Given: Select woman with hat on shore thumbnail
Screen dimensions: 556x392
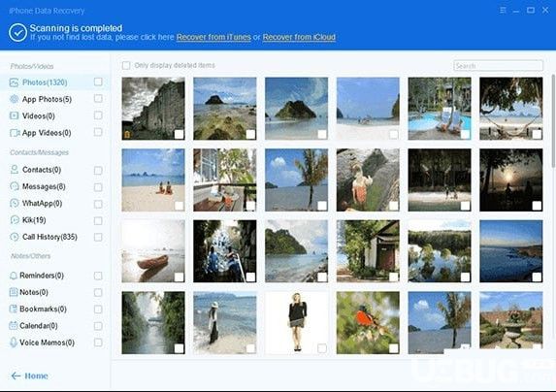Looking at the screenshot, I should pyautogui.click(x=225, y=322).
